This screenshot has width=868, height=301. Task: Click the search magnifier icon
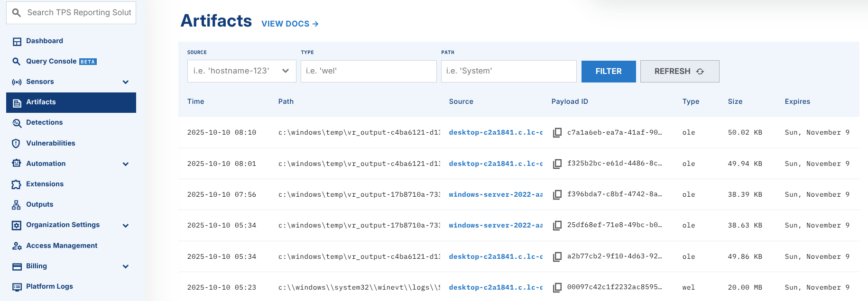click(17, 13)
